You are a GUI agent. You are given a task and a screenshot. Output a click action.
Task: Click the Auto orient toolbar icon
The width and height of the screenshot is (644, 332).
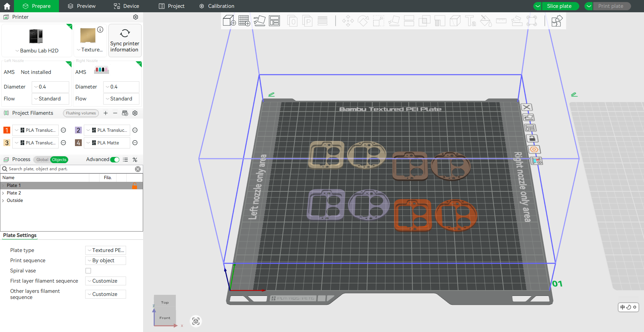259,21
